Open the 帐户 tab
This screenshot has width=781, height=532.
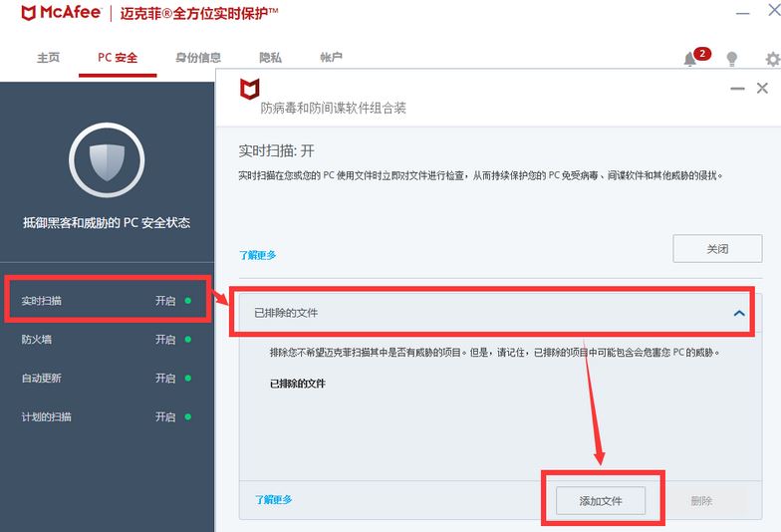coord(331,58)
